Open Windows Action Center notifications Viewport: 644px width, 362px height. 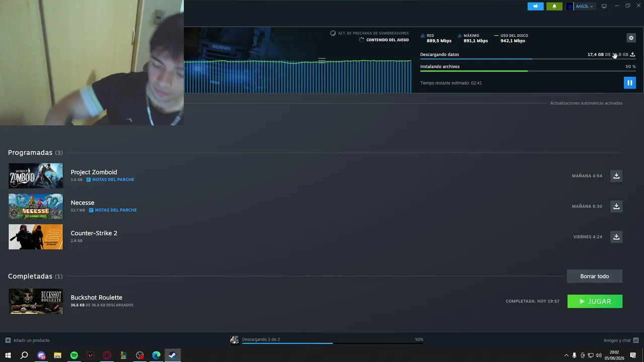(x=633, y=355)
